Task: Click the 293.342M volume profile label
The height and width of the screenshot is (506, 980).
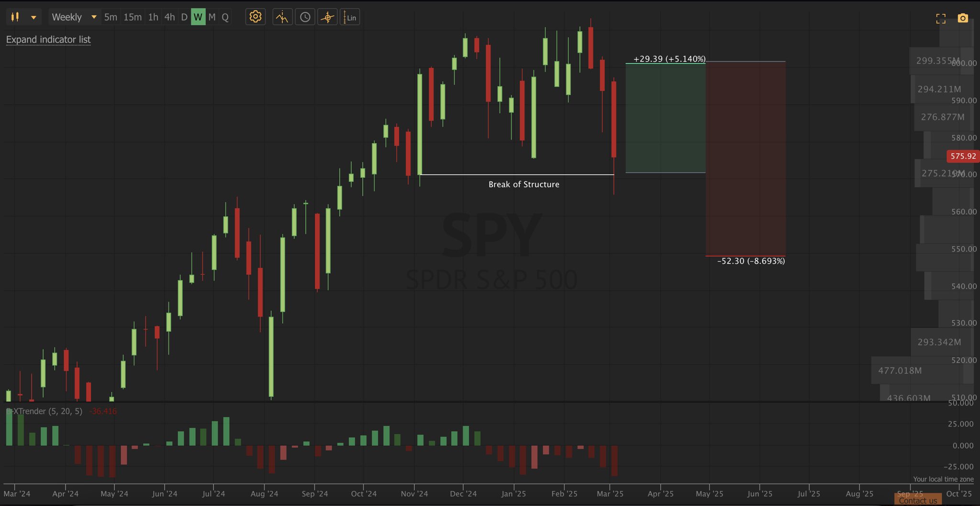Action: 939,342
